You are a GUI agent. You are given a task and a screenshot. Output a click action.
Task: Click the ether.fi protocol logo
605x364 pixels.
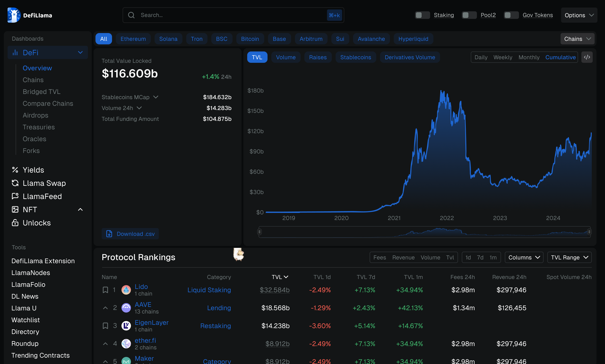[126, 344]
